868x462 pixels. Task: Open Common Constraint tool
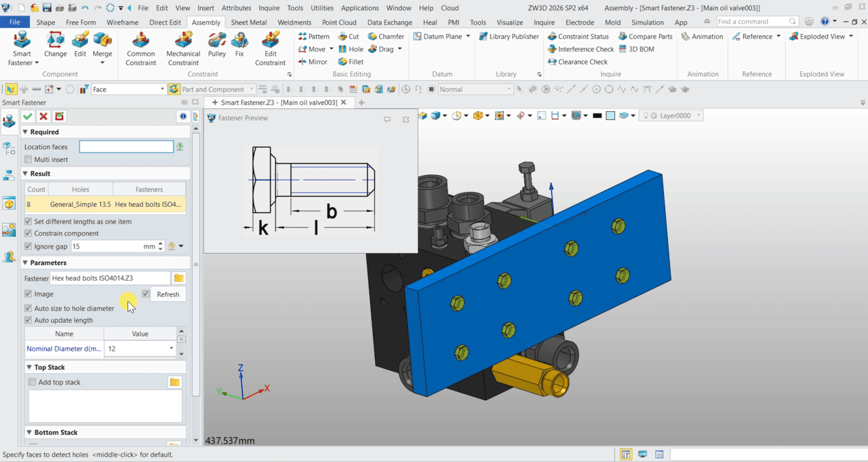(140, 48)
